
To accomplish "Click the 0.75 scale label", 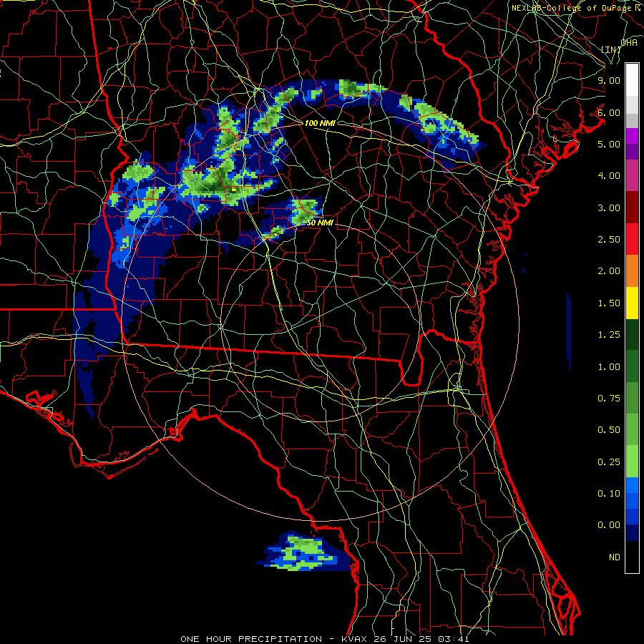I will (609, 399).
